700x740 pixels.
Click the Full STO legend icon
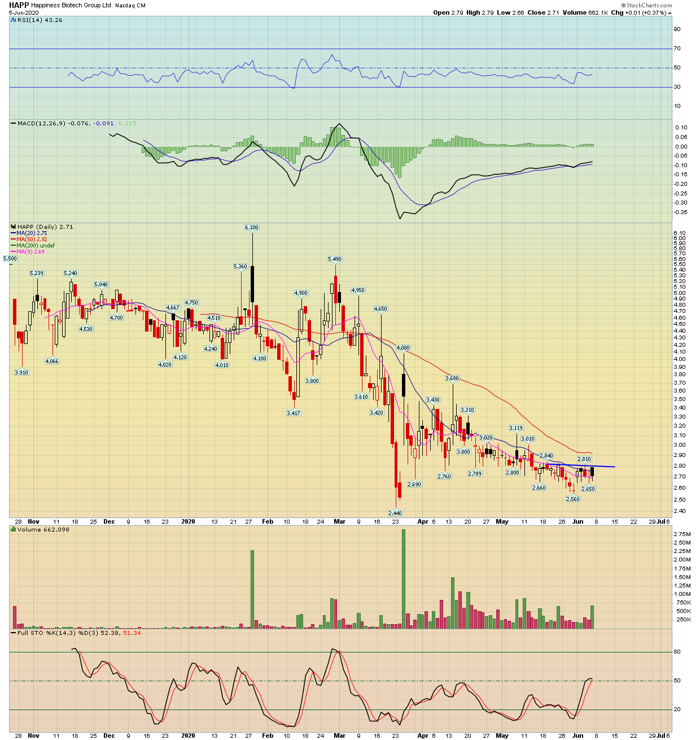point(14,633)
